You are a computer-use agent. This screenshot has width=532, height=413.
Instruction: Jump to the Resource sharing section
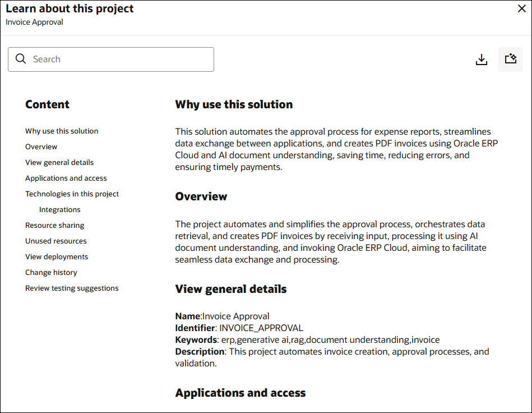(54, 225)
